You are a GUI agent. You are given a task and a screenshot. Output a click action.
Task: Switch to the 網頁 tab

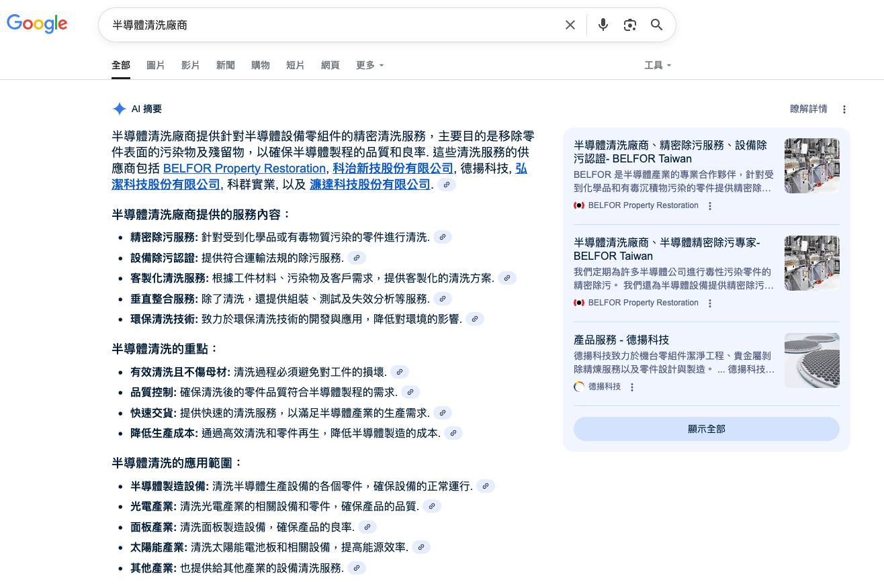point(330,65)
